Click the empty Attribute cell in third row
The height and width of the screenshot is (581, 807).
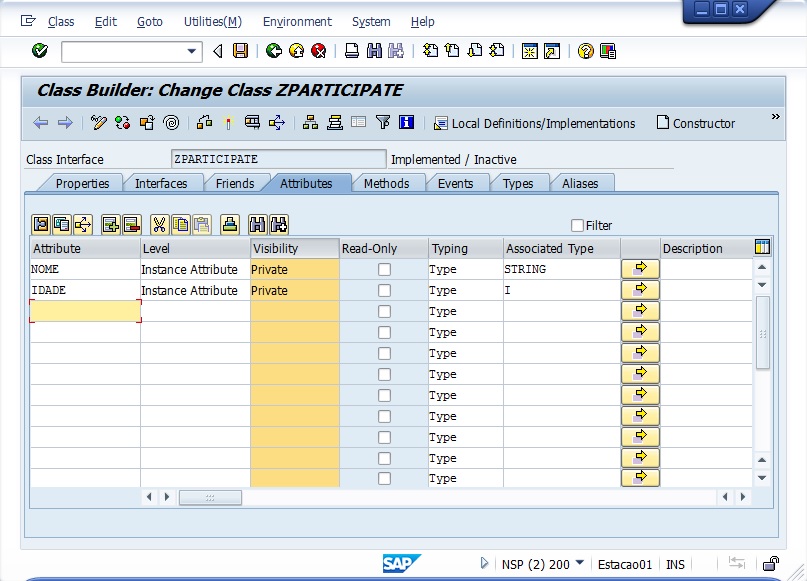tap(85, 312)
